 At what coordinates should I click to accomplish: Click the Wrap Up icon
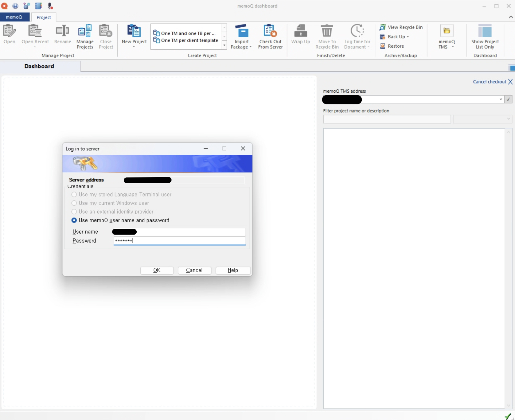[301, 34]
